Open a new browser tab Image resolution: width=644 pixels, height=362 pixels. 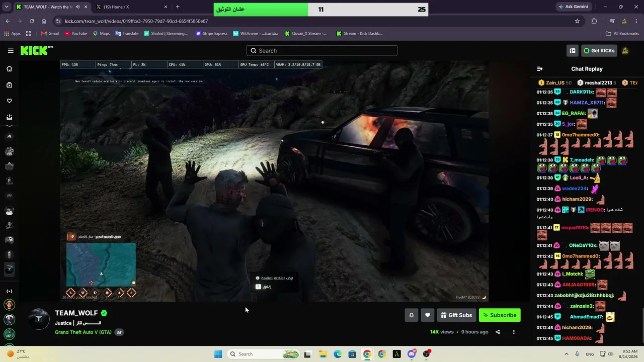point(178,7)
